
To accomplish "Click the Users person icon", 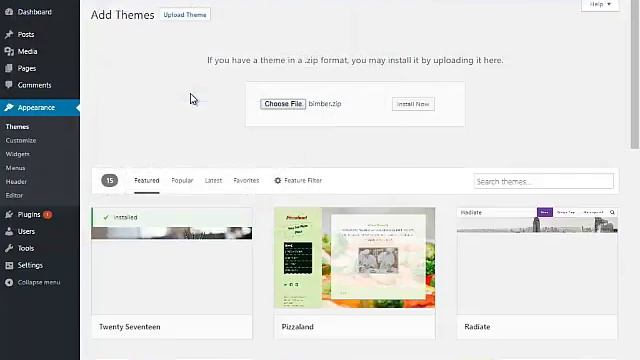I will pyautogui.click(x=9, y=231).
